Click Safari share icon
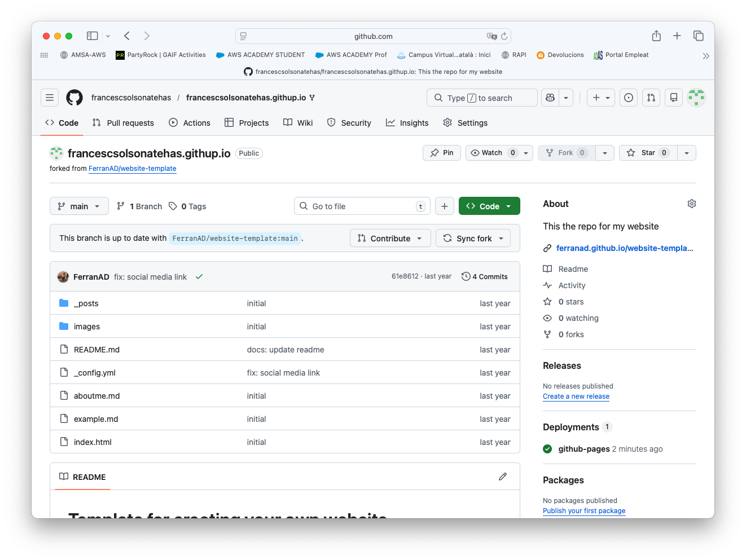The height and width of the screenshot is (560, 746). [x=656, y=36]
